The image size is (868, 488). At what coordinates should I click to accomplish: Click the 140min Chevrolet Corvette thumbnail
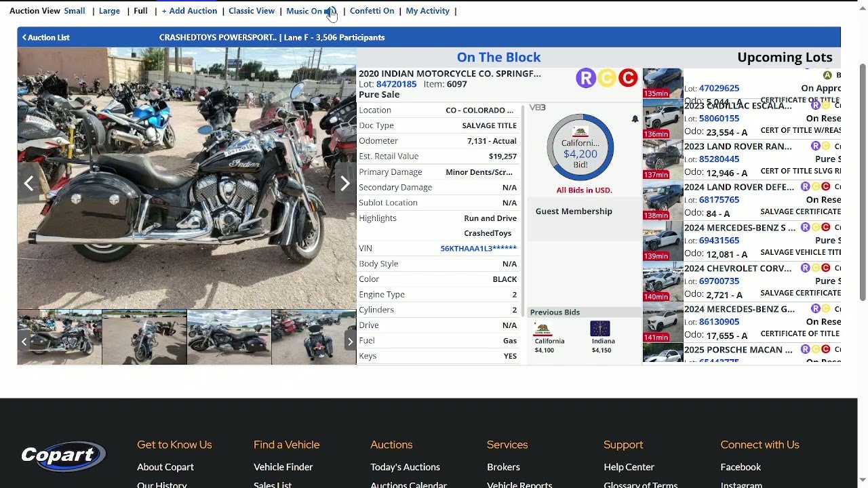[x=663, y=281]
